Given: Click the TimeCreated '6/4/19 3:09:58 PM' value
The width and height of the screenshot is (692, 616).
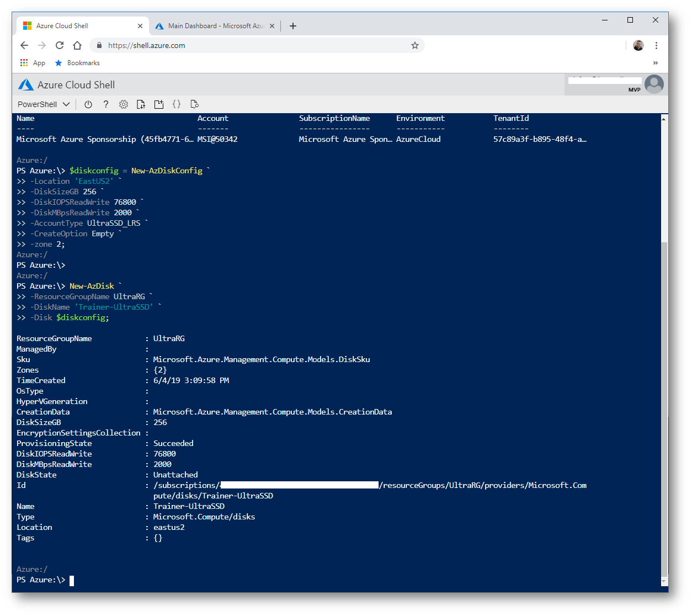Looking at the screenshot, I should pyautogui.click(x=191, y=380).
